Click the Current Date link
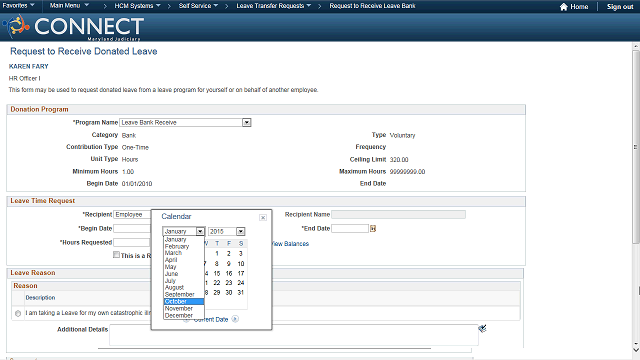640x360 pixels. [x=211, y=320]
